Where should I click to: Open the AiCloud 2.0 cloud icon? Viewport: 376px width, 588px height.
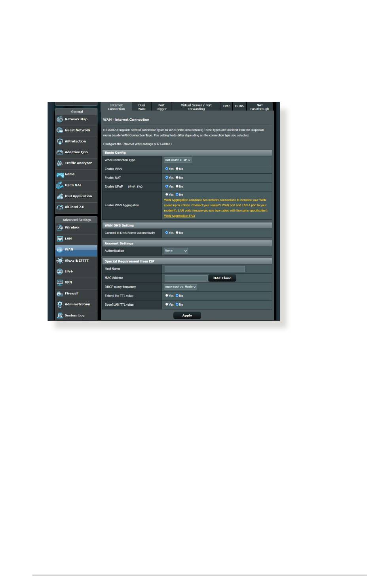(60, 207)
